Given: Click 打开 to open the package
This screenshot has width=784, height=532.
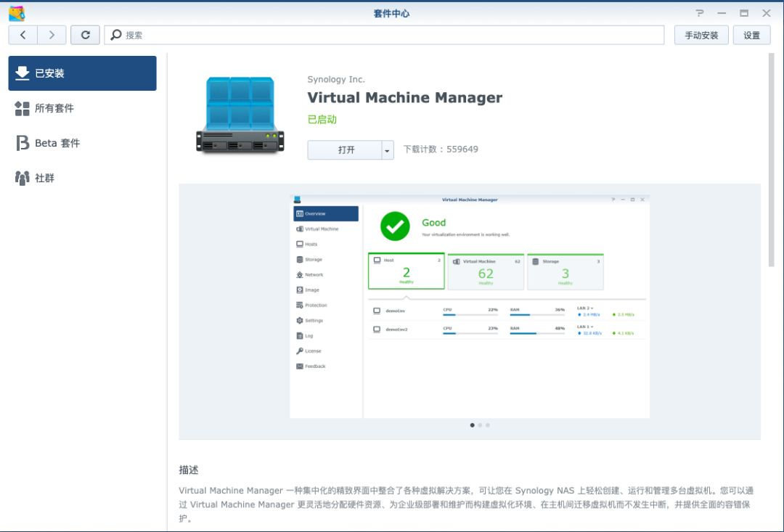Looking at the screenshot, I should [346, 150].
